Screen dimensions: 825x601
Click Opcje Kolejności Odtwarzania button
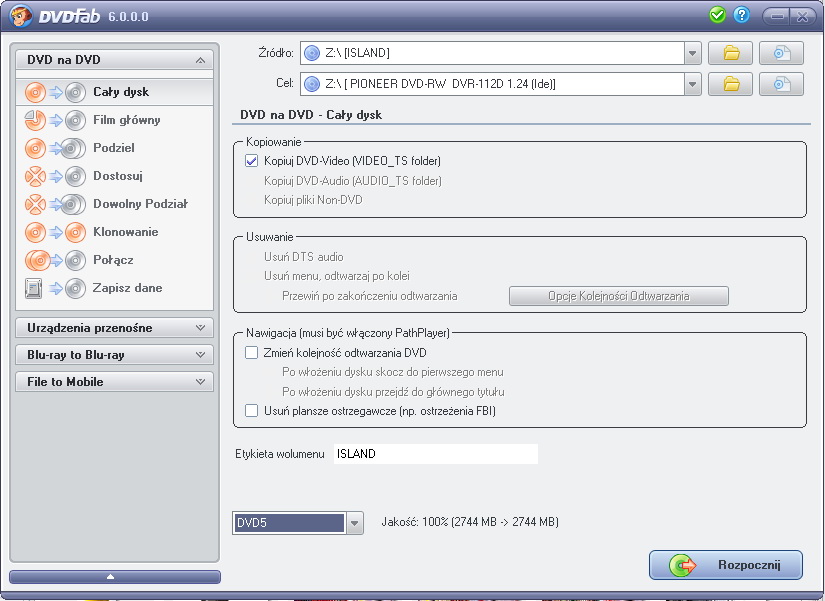click(619, 296)
